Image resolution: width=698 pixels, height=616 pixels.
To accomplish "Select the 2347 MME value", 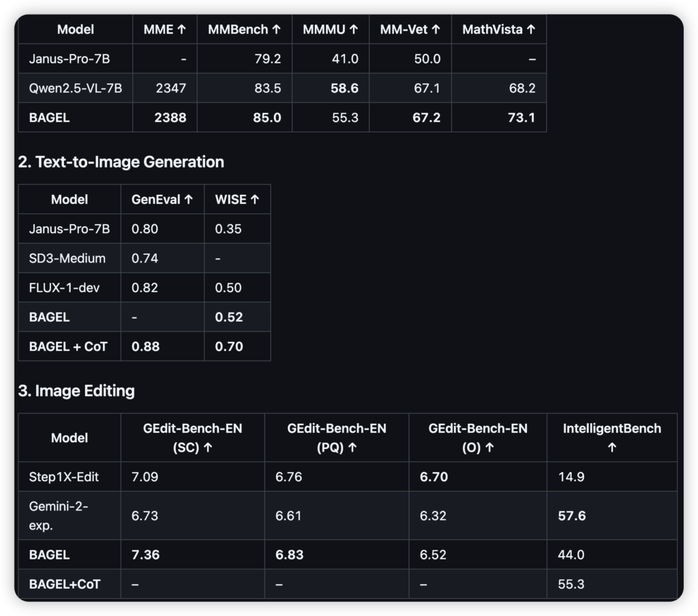I will (x=171, y=88).
